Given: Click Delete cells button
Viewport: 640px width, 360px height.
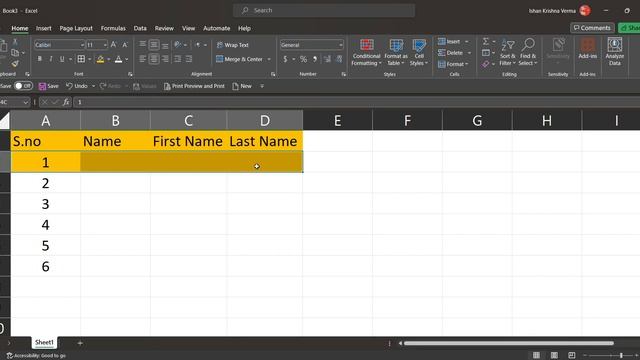Looking at the screenshot, I should tap(451, 53).
